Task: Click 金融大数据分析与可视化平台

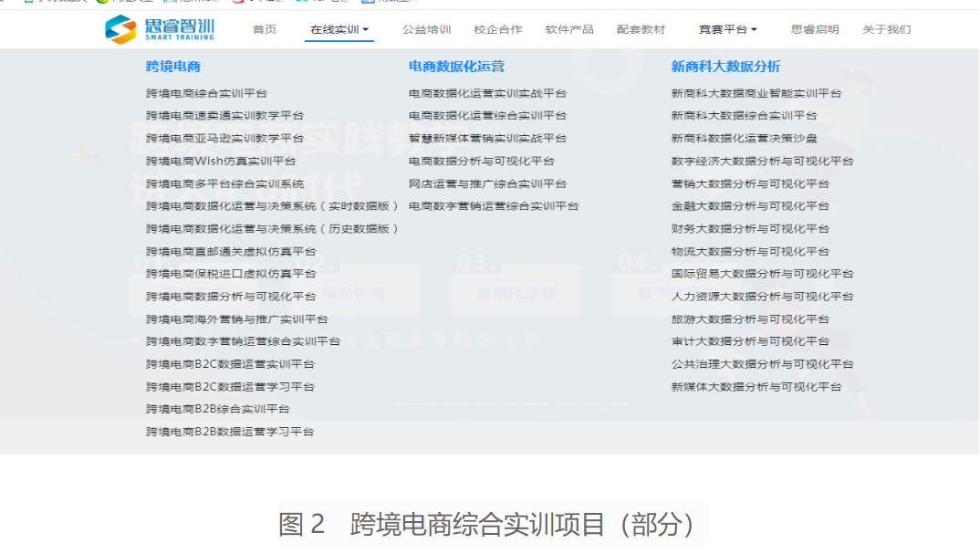Action: [x=750, y=206]
